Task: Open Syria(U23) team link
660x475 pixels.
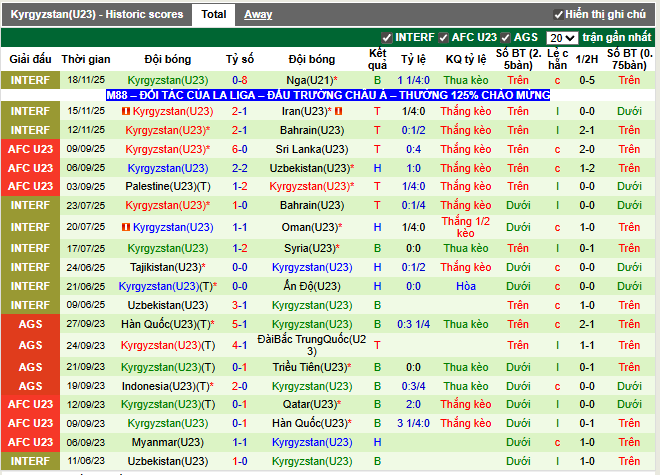Action: pyautogui.click(x=312, y=248)
